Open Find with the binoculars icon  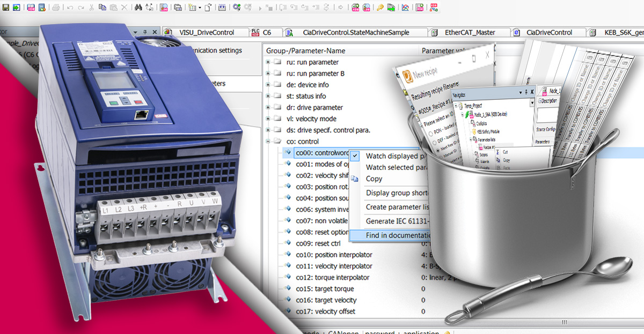tap(138, 8)
